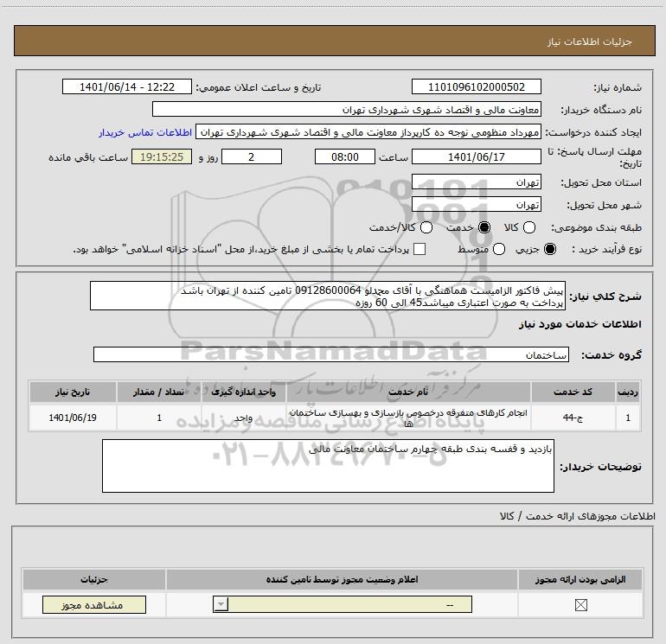Viewport: 666px width, 644px height.
Task: Toggle the mandatory license checkbox
Action: pyautogui.click(x=580, y=605)
